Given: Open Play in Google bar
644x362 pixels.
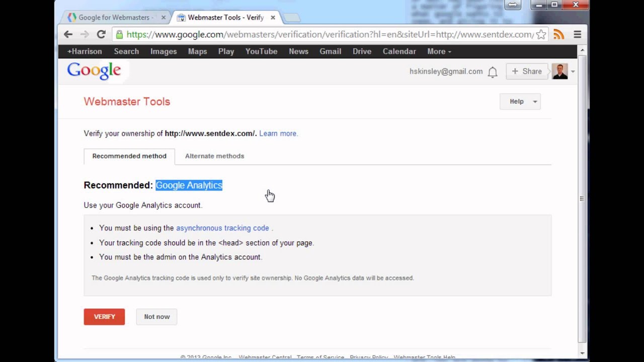Looking at the screenshot, I should [226, 51].
